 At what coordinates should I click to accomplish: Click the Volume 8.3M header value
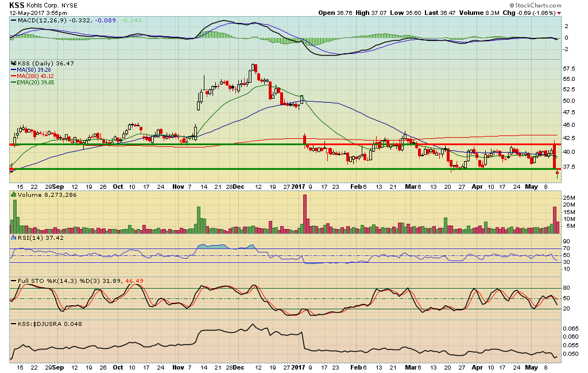point(479,13)
